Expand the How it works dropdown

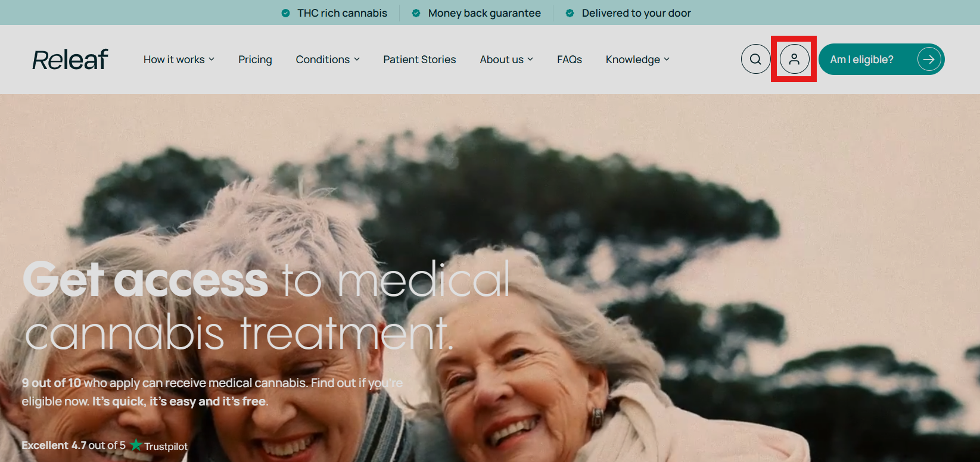point(179,60)
